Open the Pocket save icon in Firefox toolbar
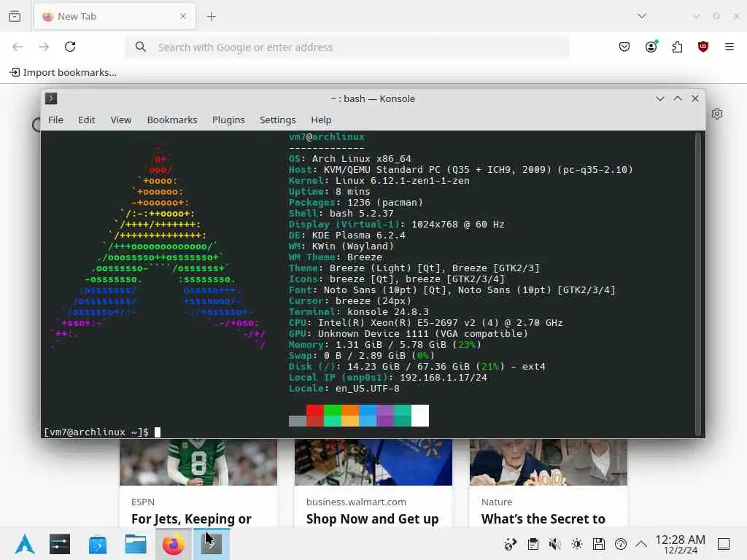Image resolution: width=747 pixels, height=560 pixels. pyautogui.click(x=624, y=47)
